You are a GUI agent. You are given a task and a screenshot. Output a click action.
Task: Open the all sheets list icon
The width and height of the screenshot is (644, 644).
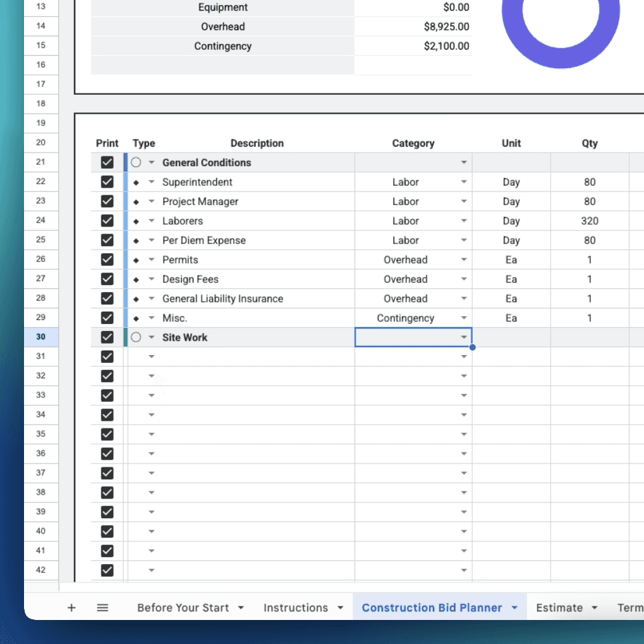[x=103, y=608]
